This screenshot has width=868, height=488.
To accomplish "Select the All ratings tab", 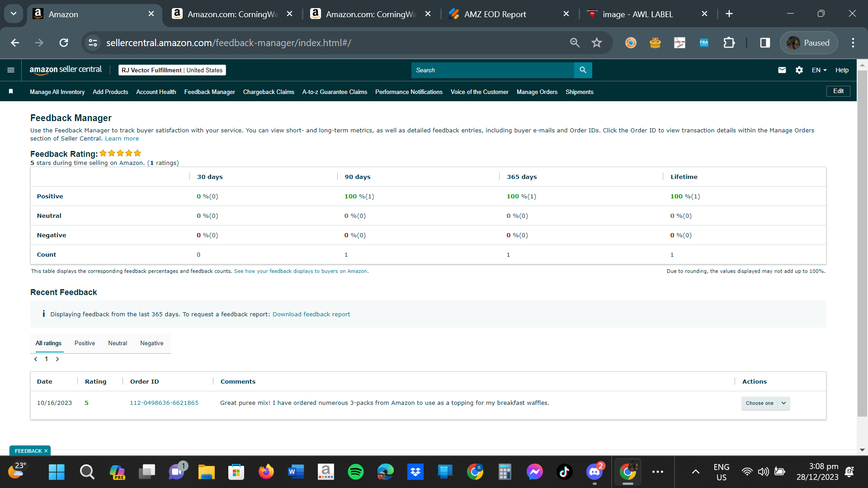I will point(48,343).
